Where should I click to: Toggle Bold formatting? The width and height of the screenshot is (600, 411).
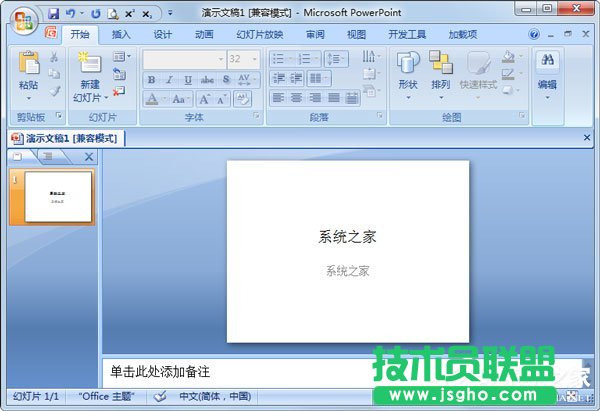click(x=151, y=80)
